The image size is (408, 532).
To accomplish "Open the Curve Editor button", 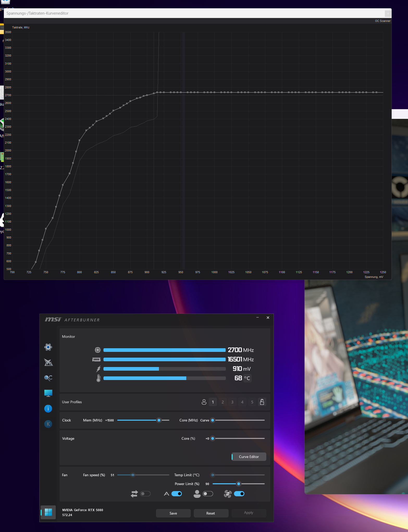I will coord(249,457).
